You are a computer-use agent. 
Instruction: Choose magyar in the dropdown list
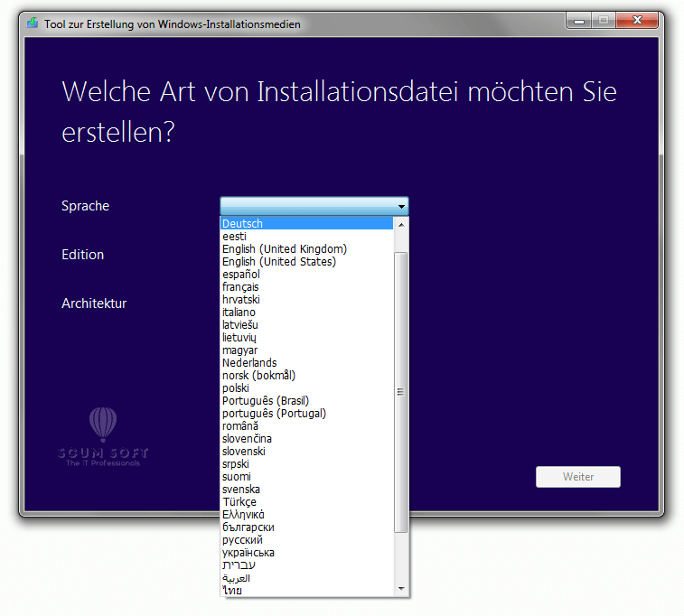[306, 350]
